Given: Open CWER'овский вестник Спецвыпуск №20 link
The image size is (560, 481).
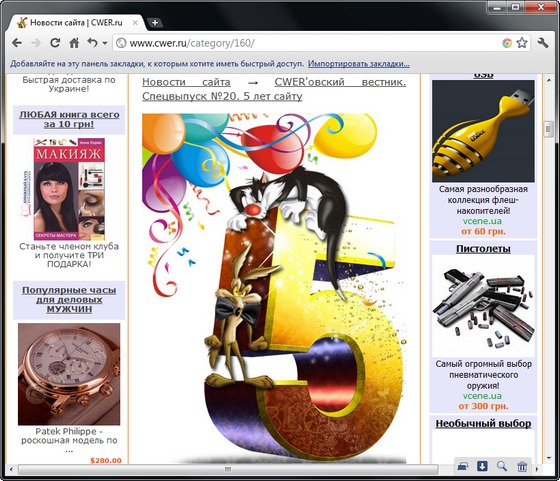Looking at the screenshot, I should pos(274,89).
